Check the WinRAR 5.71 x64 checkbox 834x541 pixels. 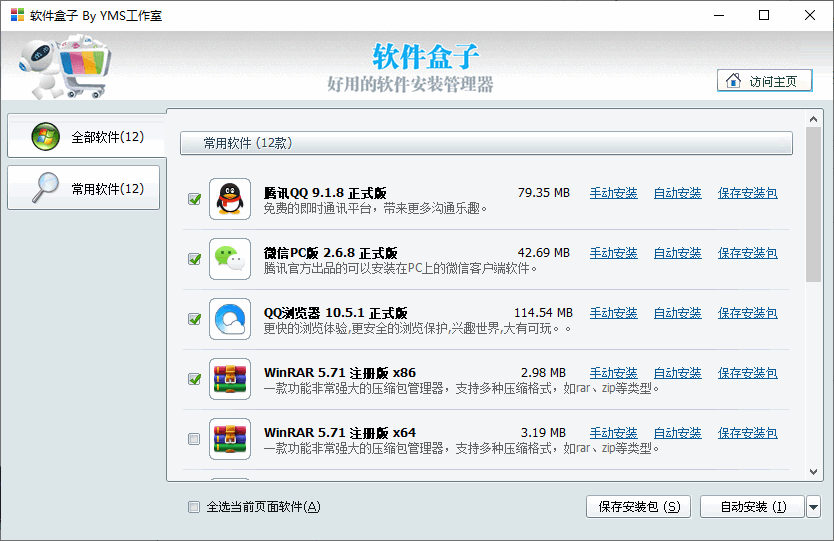tap(194, 439)
